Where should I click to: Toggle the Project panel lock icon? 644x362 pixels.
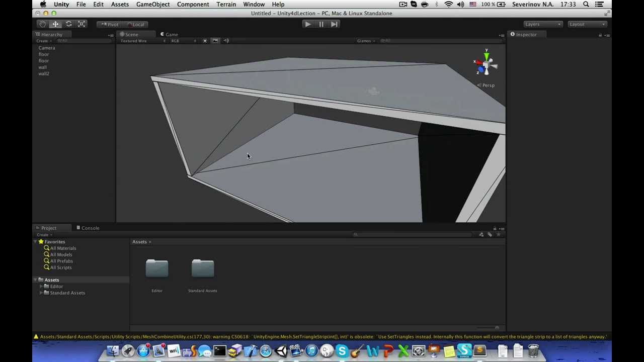(x=495, y=229)
